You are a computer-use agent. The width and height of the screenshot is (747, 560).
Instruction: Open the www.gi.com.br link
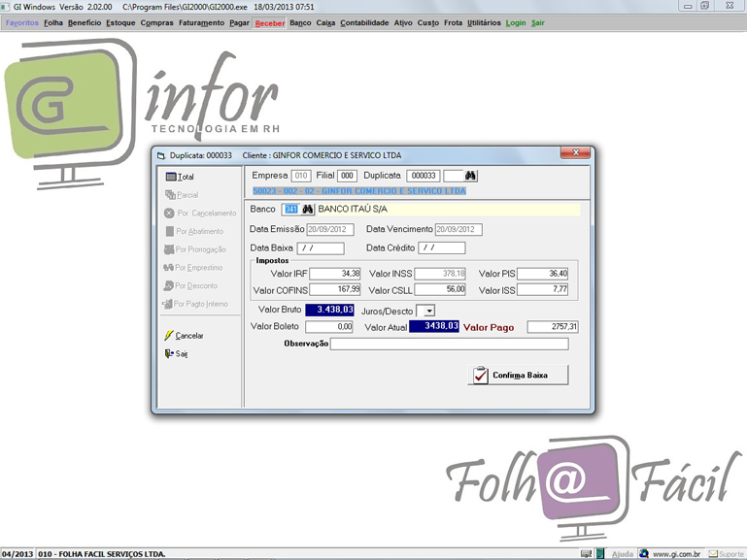click(x=676, y=554)
